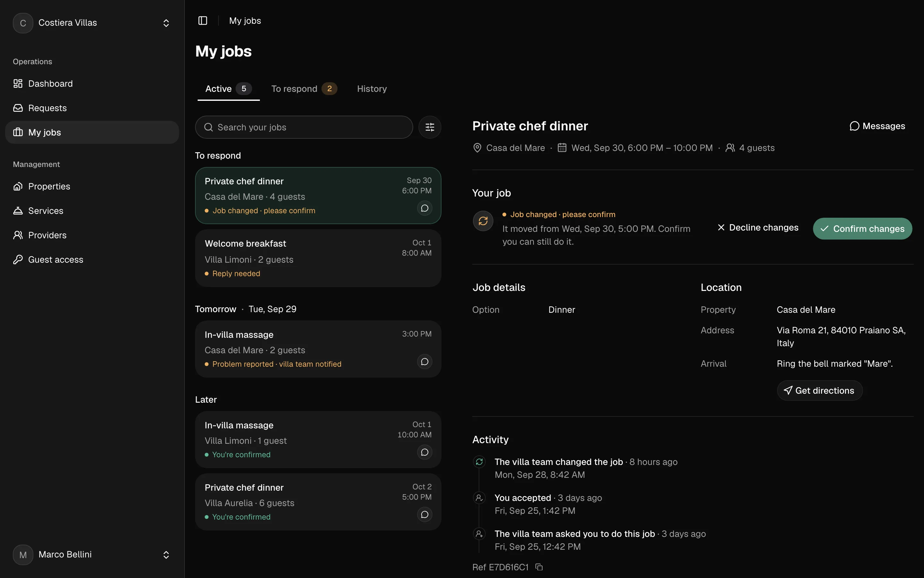
Task: Select the Welcome breakfast job card
Action: [x=318, y=258]
